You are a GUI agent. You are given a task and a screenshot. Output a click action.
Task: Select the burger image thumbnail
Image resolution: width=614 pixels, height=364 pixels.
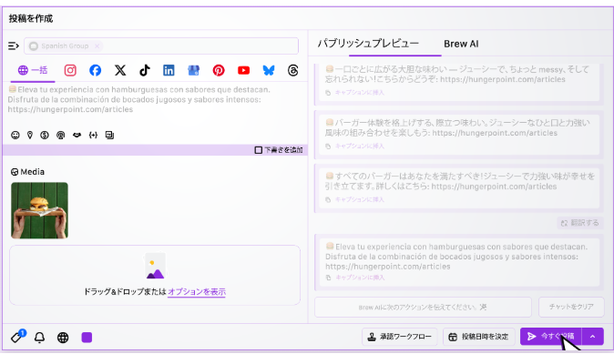point(39,210)
